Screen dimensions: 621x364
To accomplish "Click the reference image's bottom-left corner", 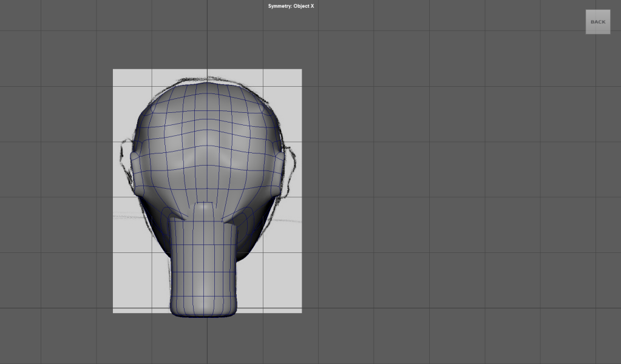I will (x=114, y=312).
